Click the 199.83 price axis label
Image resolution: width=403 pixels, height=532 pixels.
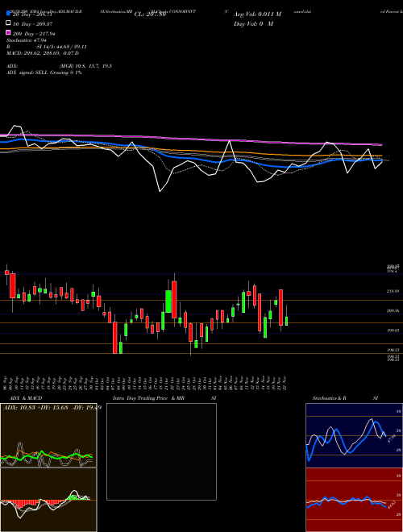(x=393, y=330)
